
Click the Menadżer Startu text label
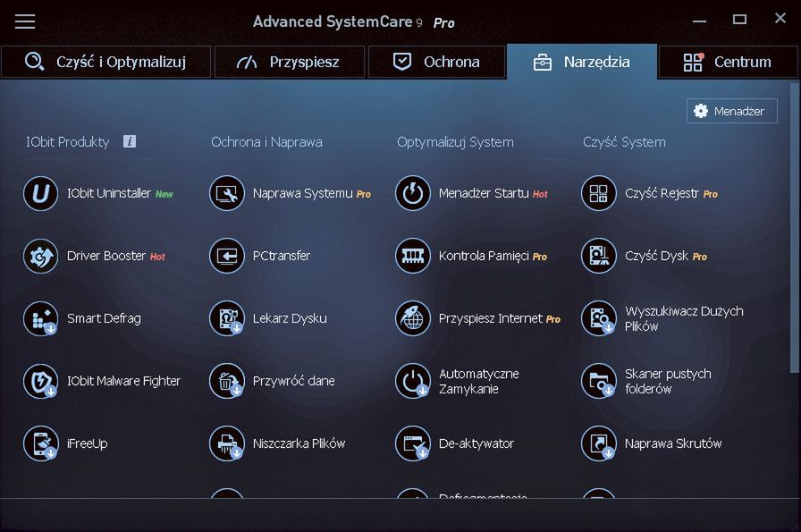pyautogui.click(x=484, y=193)
